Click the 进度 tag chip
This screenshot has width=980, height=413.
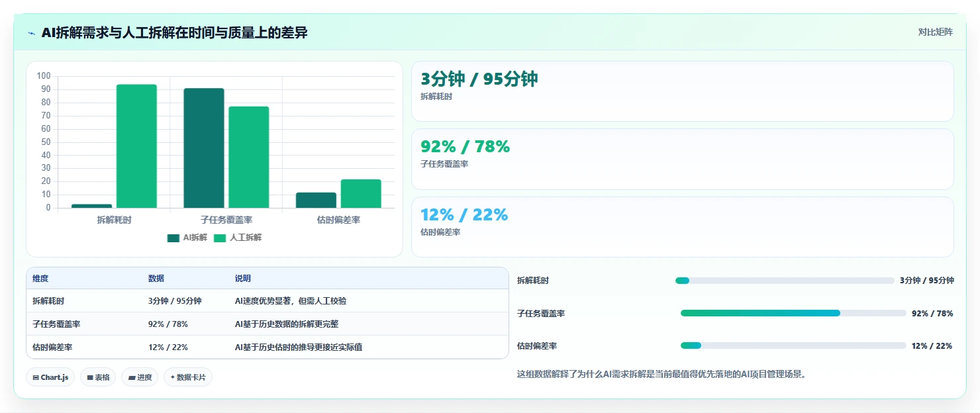[140, 377]
